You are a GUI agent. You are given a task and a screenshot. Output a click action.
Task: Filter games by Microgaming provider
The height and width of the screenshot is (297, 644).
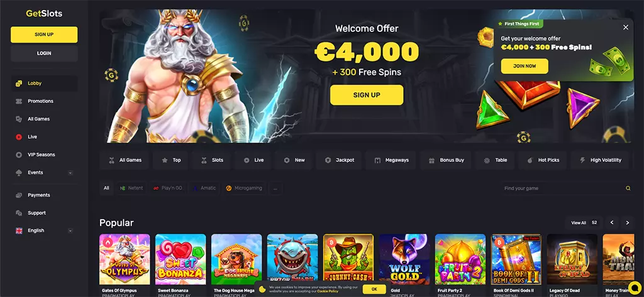click(244, 188)
